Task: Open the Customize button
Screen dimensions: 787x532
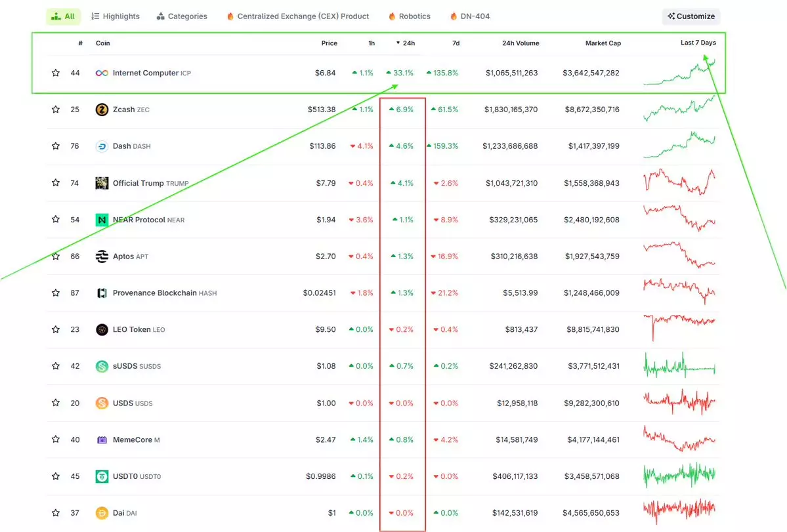Action: (x=691, y=16)
